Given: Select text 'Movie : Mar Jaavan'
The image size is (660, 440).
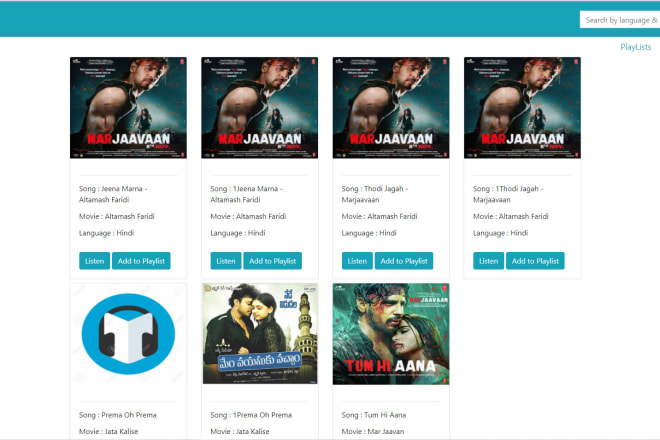Looking at the screenshot, I should coord(373,432).
